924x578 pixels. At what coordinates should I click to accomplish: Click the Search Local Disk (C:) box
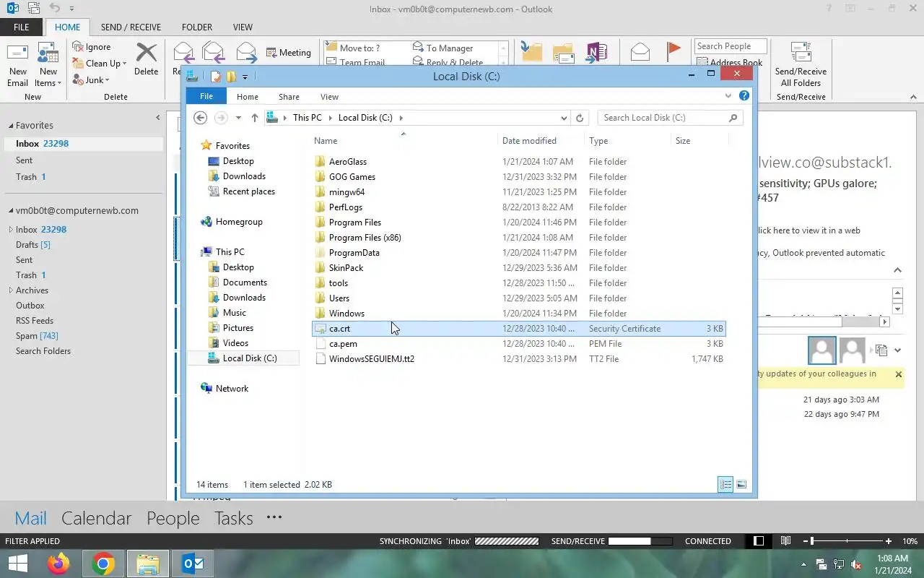[x=669, y=118]
